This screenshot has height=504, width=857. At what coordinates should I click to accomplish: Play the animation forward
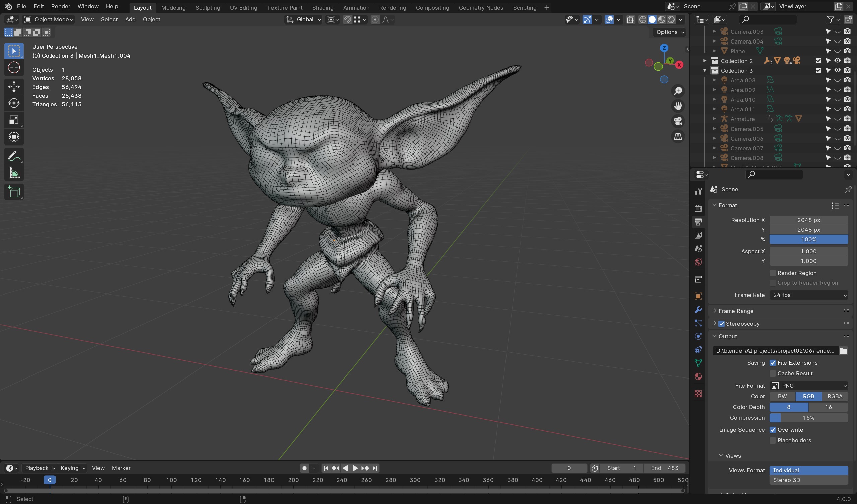(x=355, y=468)
